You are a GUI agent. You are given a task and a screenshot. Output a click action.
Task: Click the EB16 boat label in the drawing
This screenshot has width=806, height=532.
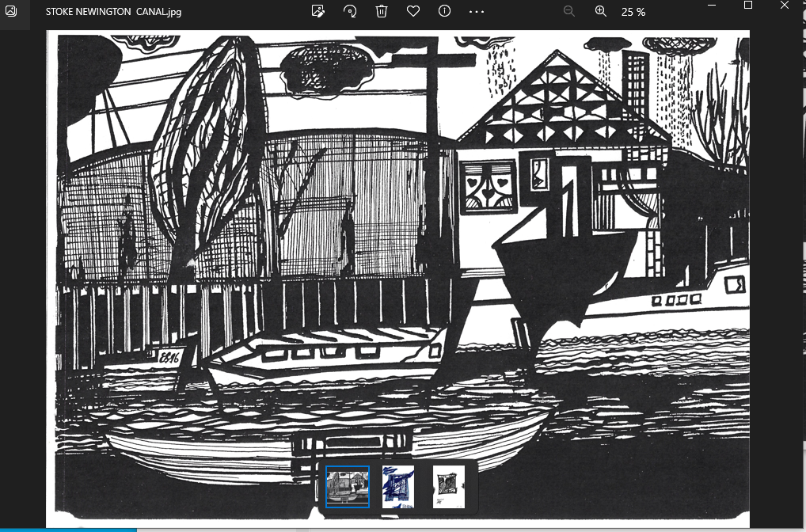pos(170,358)
